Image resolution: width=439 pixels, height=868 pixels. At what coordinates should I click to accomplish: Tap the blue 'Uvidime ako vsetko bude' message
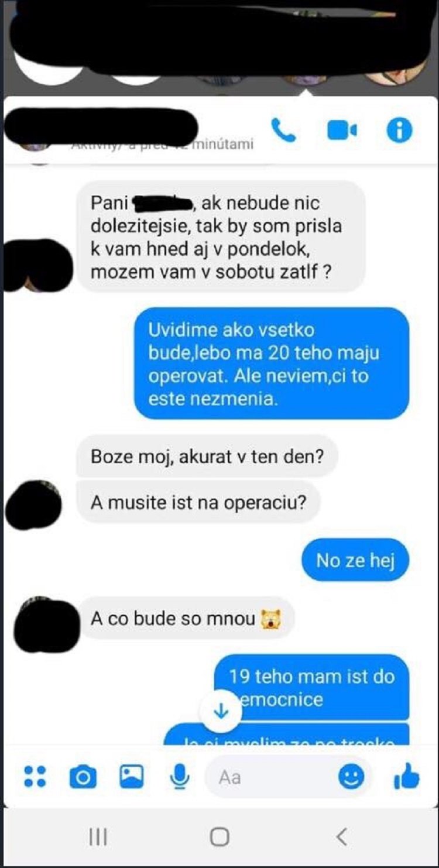[x=272, y=363]
